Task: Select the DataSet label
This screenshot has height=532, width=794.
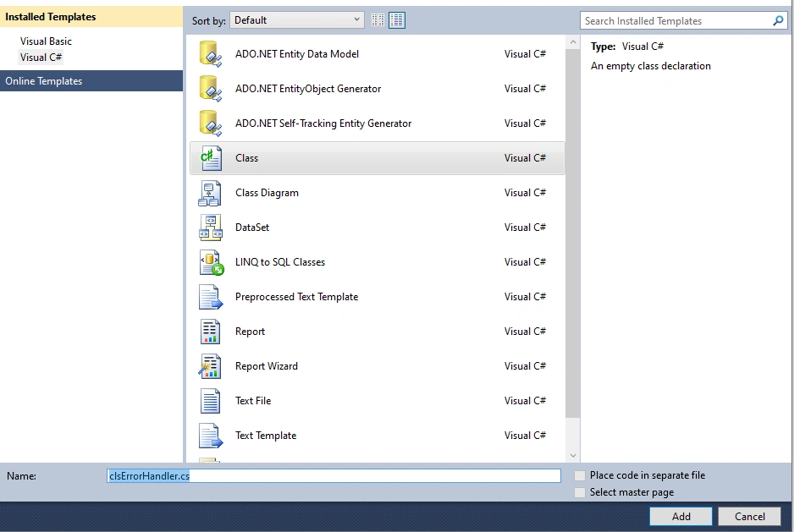Action: click(252, 228)
